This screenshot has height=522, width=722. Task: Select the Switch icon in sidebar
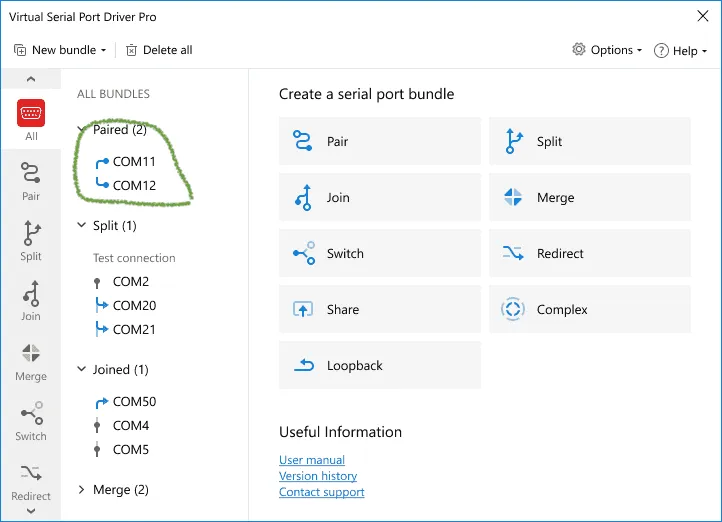[x=31, y=421]
